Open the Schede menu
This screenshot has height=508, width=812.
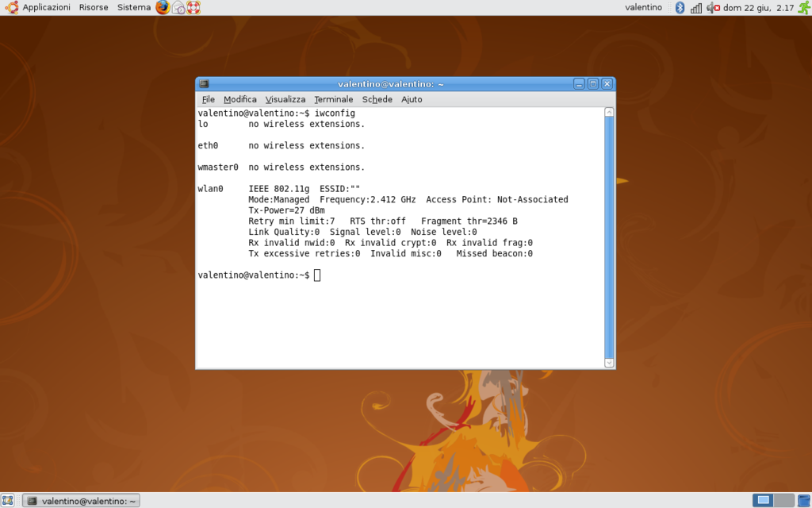click(377, 99)
